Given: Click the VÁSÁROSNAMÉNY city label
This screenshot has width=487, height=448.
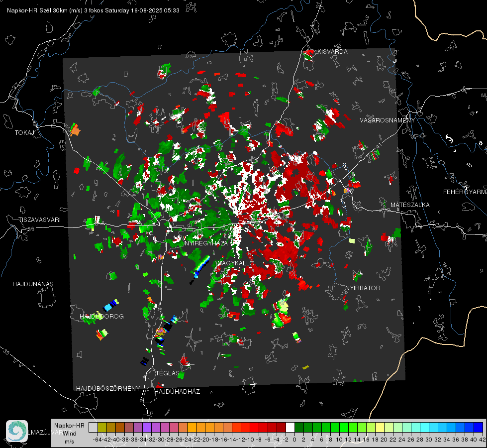Looking at the screenshot, I should point(388,120).
